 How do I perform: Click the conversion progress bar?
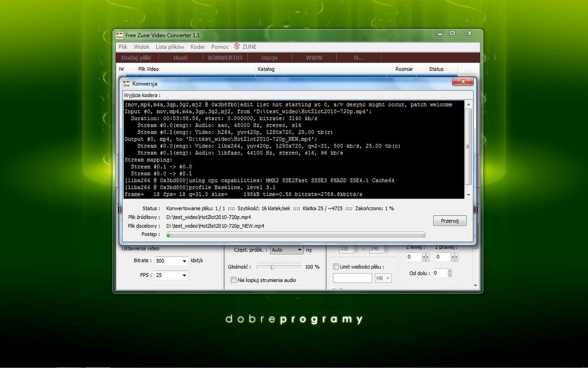click(x=296, y=235)
